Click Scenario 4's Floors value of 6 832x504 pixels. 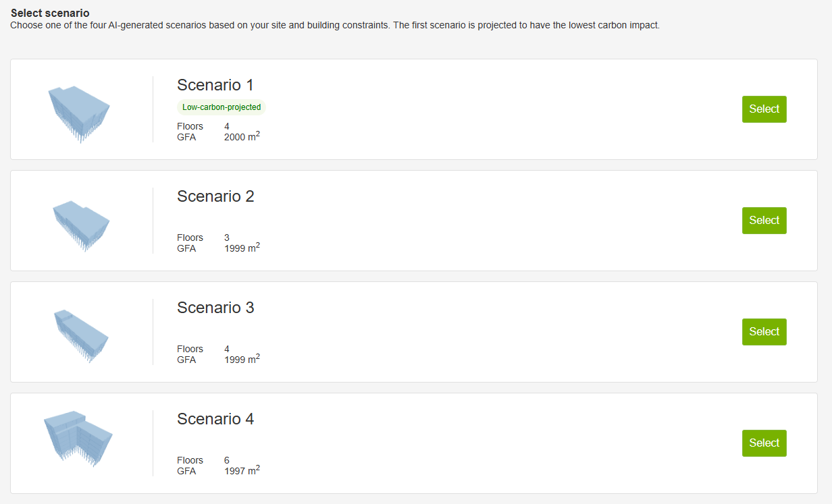pos(227,460)
